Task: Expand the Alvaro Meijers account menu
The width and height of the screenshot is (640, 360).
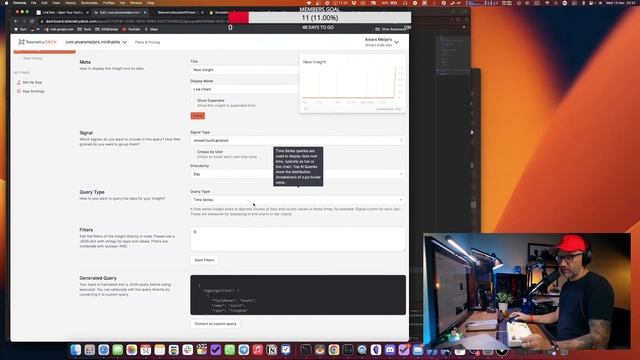Action: pyautogui.click(x=382, y=42)
